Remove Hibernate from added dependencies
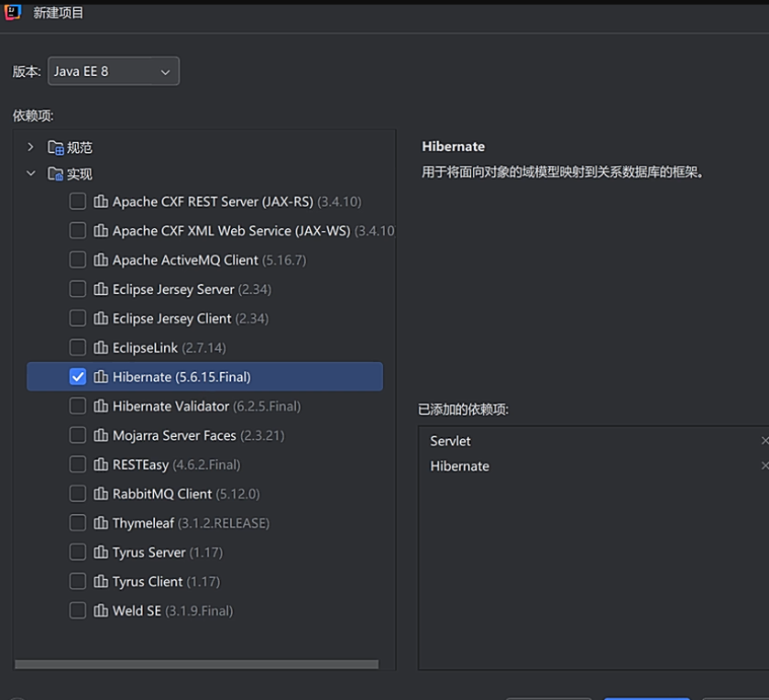769x700 pixels. click(x=764, y=465)
